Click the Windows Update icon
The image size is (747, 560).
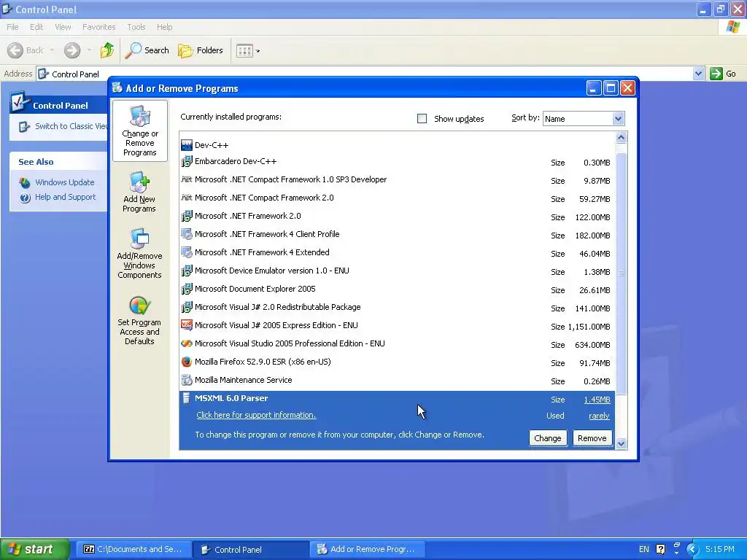coord(25,182)
